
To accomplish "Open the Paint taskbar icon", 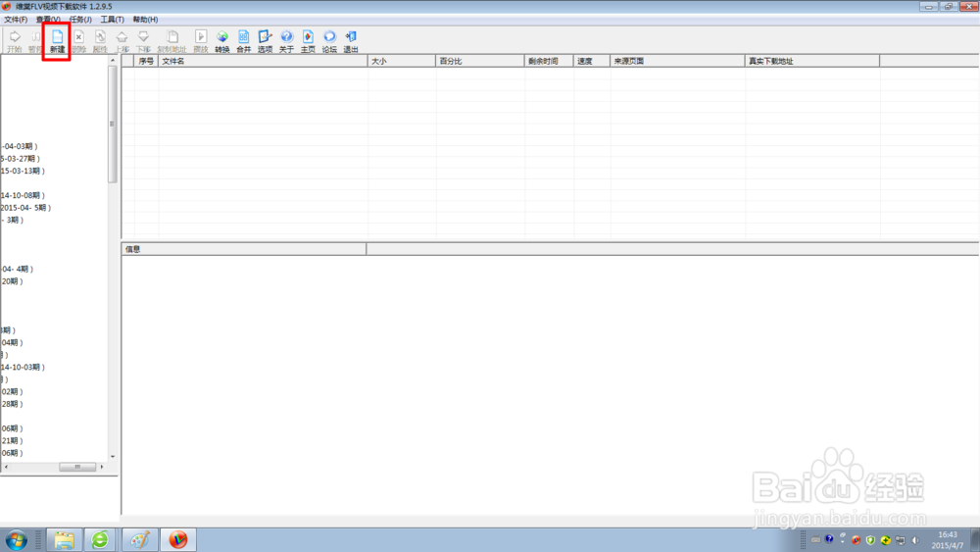I will coord(140,540).
